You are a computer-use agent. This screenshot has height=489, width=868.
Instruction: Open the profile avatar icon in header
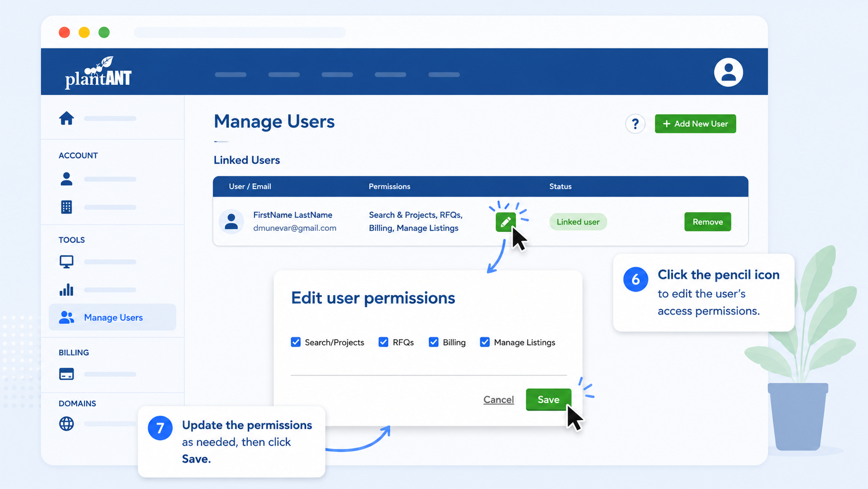(728, 72)
